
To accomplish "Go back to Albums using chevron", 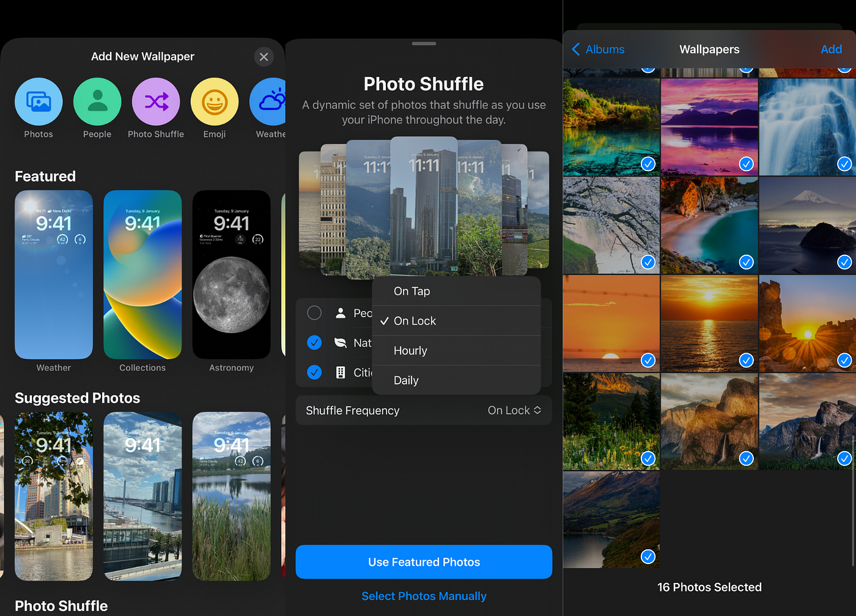I will pyautogui.click(x=575, y=50).
